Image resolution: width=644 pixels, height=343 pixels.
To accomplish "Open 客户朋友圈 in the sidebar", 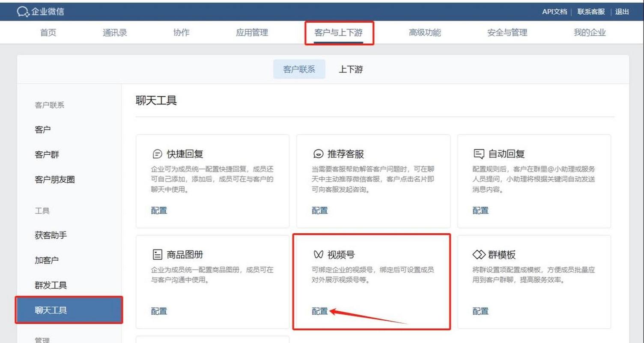I will (x=55, y=179).
